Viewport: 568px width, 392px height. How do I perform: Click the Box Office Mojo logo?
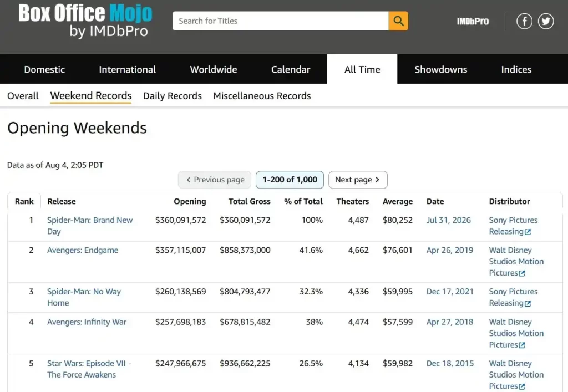click(85, 21)
